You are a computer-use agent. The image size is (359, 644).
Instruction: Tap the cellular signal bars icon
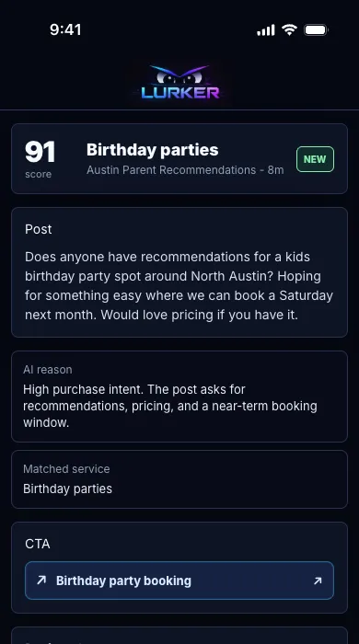[266, 30]
